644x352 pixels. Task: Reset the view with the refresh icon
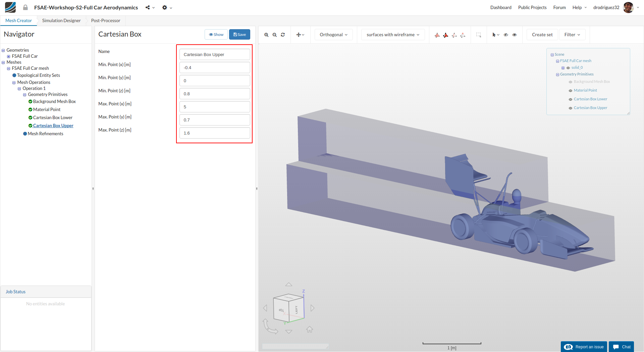[283, 35]
